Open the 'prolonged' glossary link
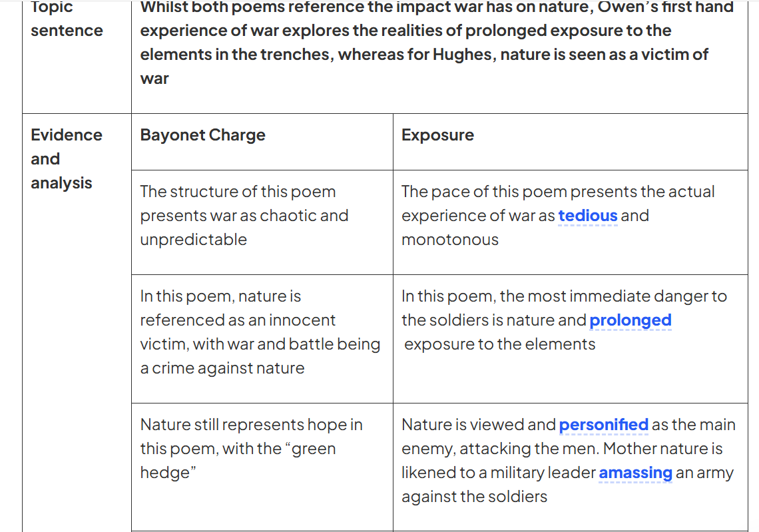The width and height of the screenshot is (759, 532). [631, 320]
